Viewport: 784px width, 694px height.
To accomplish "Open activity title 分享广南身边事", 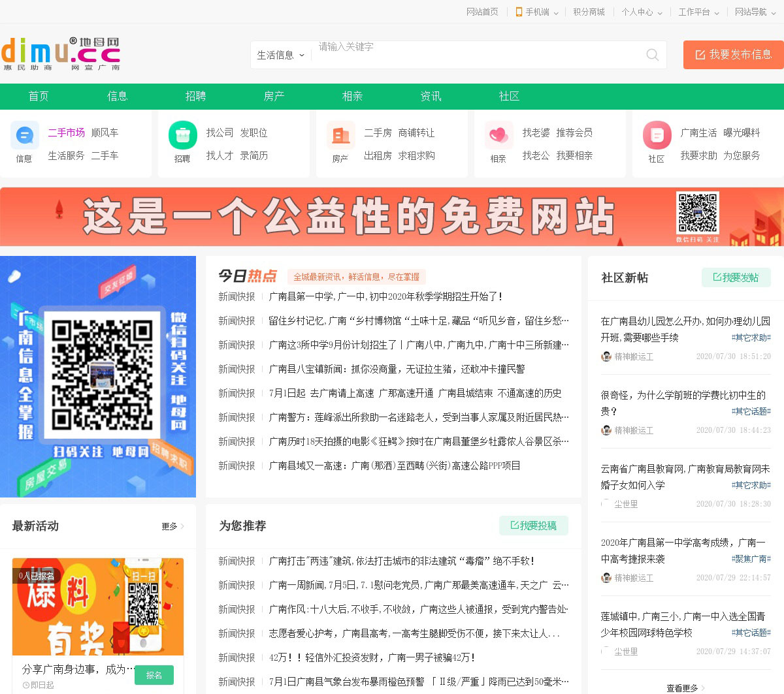I will pos(78,669).
